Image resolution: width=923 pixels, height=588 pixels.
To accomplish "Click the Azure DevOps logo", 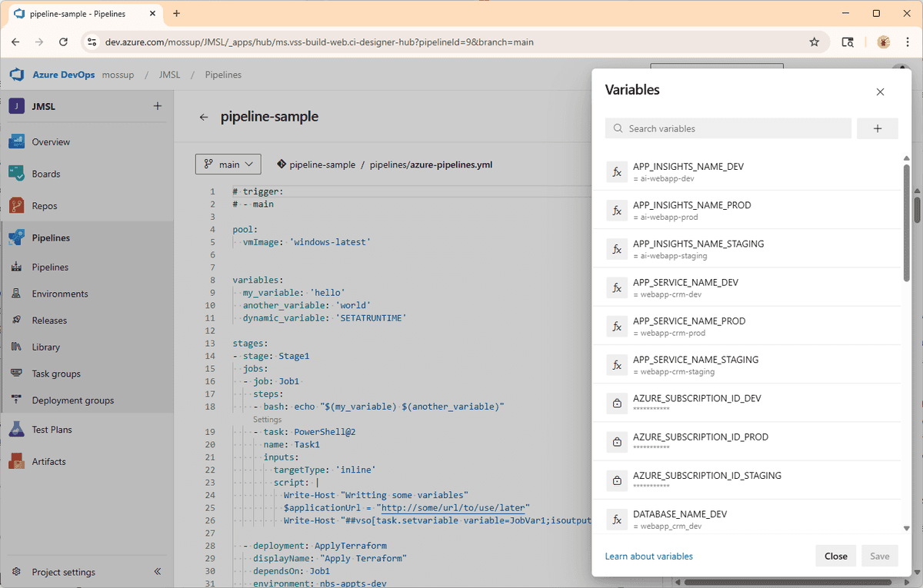I will [16, 75].
